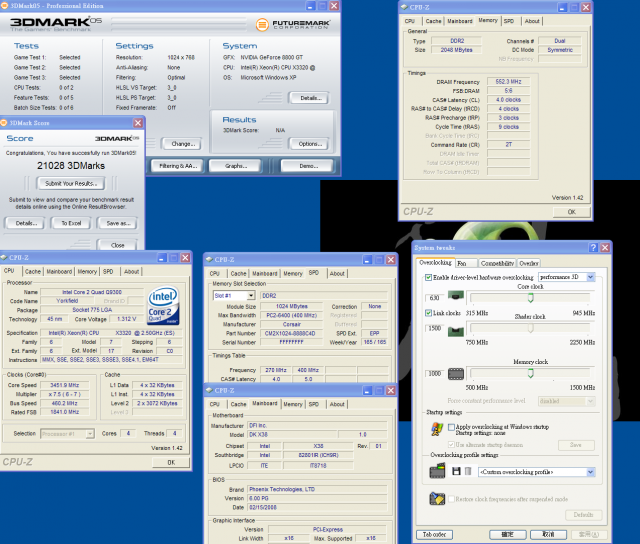Screen dimensions: 640x544
Task: Open the Overlay tab in System tweaks
Action: (529, 263)
